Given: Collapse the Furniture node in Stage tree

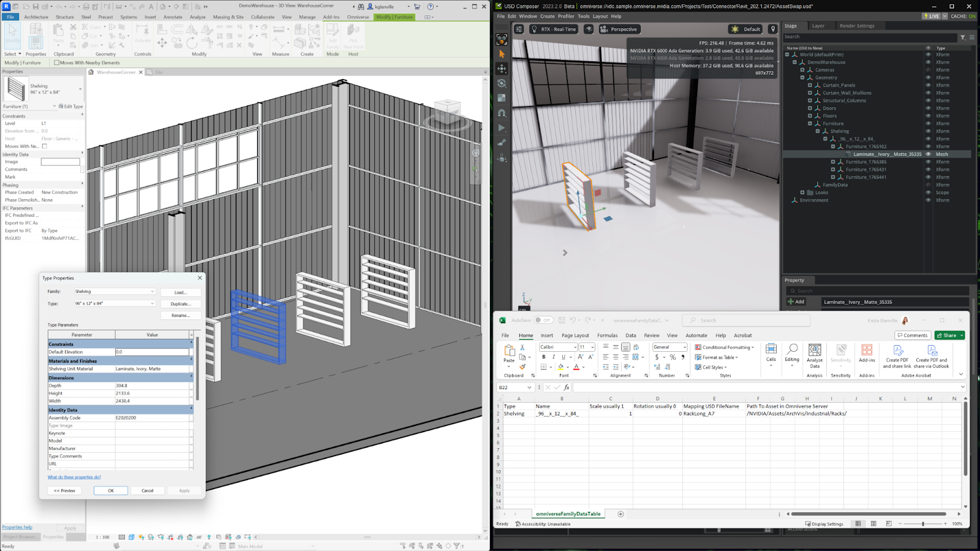Looking at the screenshot, I should pyautogui.click(x=810, y=124).
